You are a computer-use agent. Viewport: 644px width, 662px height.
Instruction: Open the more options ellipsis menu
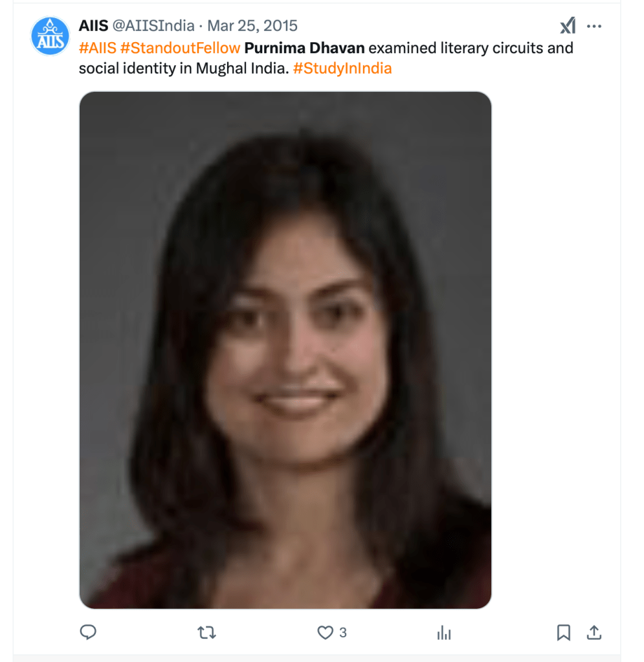[594, 26]
